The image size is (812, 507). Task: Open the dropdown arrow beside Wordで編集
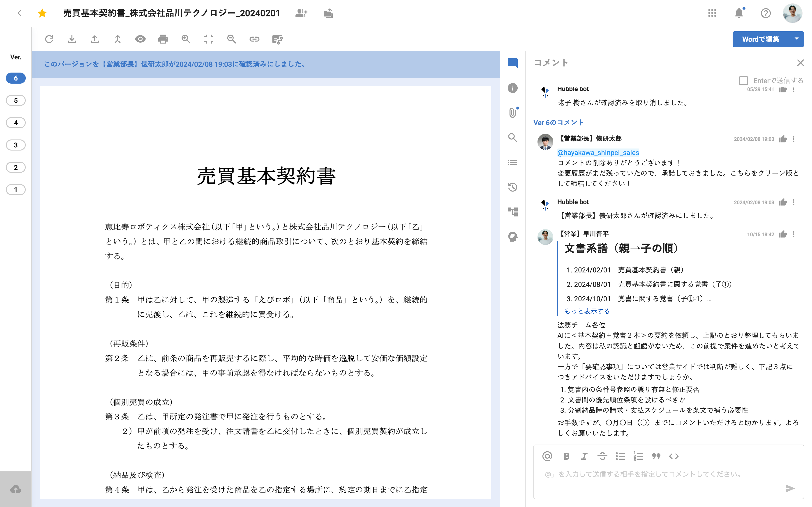coord(796,39)
